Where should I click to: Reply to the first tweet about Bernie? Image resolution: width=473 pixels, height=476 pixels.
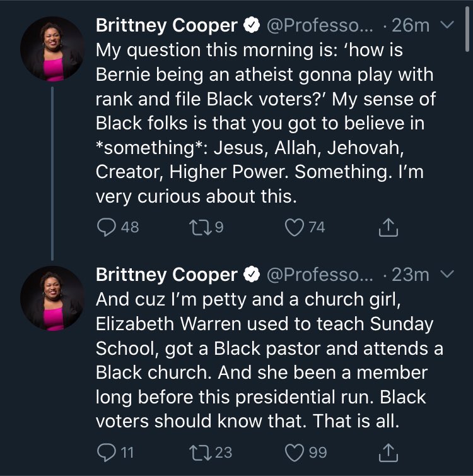106,227
